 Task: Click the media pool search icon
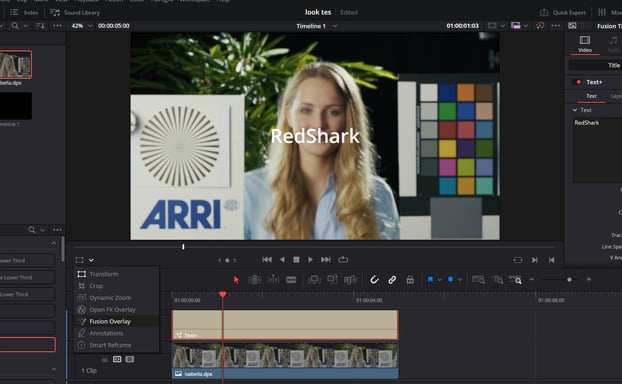[x=15, y=26]
